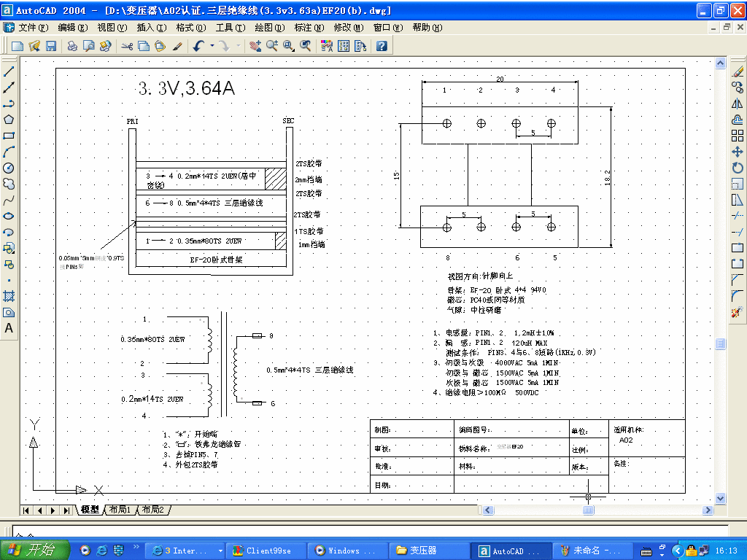Click the Paste clipboard icon
The image size is (747, 560).
[x=160, y=46]
